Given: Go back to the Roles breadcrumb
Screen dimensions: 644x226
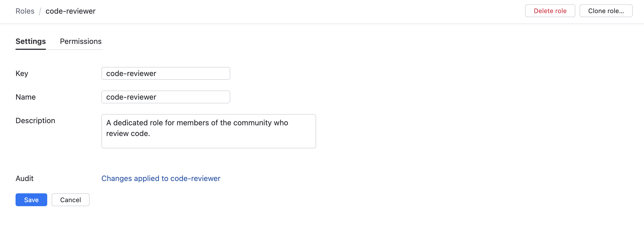Looking at the screenshot, I should [x=25, y=11].
